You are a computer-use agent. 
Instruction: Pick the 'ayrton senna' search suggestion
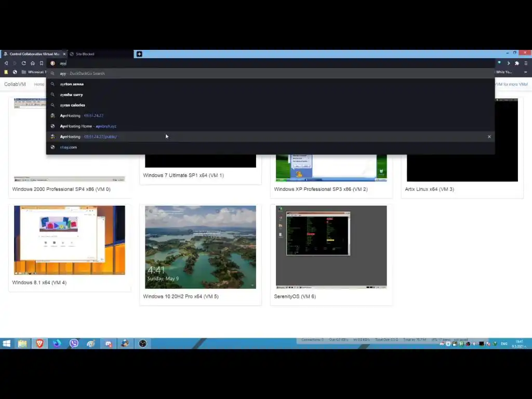[x=270, y=84]
